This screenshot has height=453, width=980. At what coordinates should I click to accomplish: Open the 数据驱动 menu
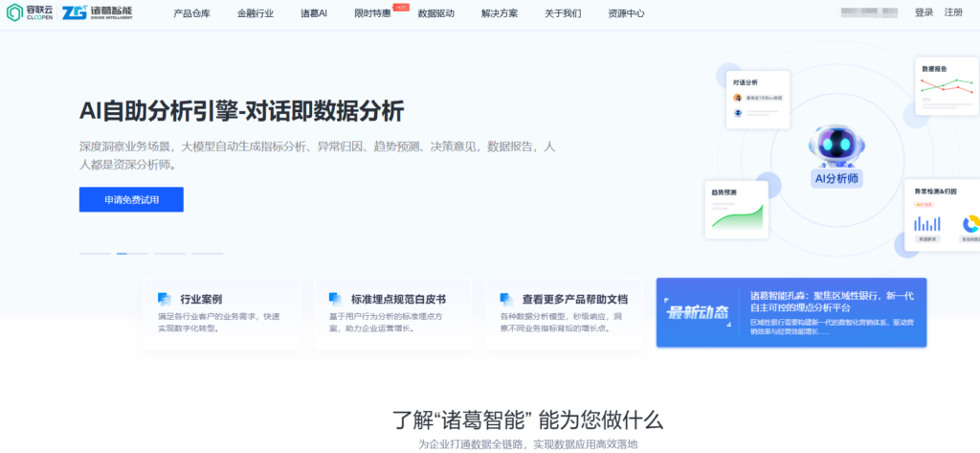click(435, 13)
